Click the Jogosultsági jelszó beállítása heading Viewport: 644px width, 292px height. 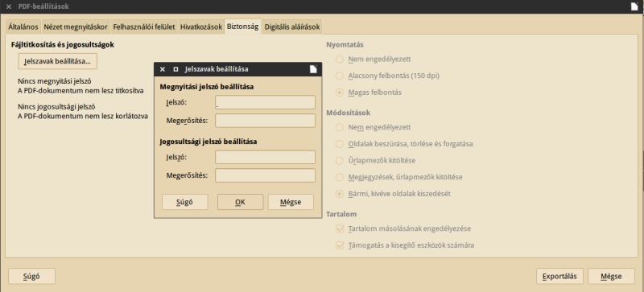tap(208, 142)
